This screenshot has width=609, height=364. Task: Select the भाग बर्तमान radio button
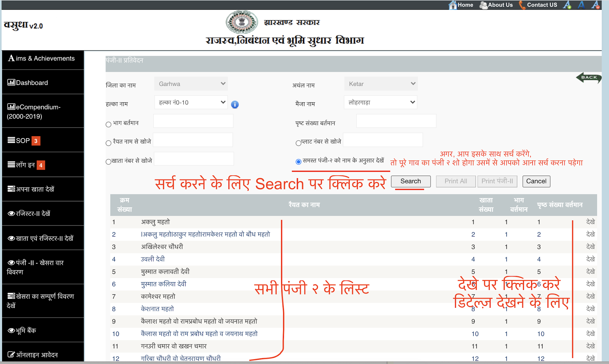[109, 124]
